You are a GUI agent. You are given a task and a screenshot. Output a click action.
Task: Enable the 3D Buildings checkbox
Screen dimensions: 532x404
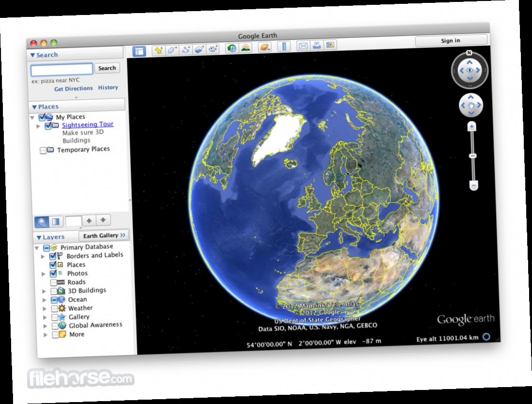pos(54,291)
